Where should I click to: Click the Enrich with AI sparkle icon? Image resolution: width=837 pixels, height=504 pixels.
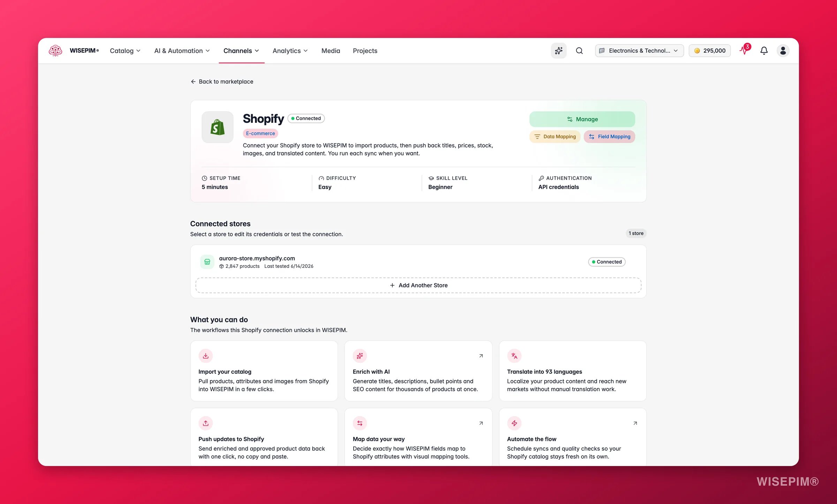[360, 356]
